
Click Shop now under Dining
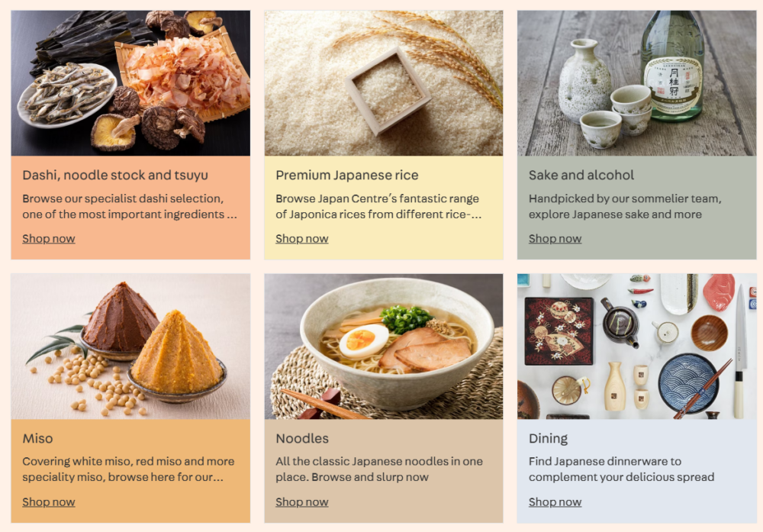tap(555, 501)
